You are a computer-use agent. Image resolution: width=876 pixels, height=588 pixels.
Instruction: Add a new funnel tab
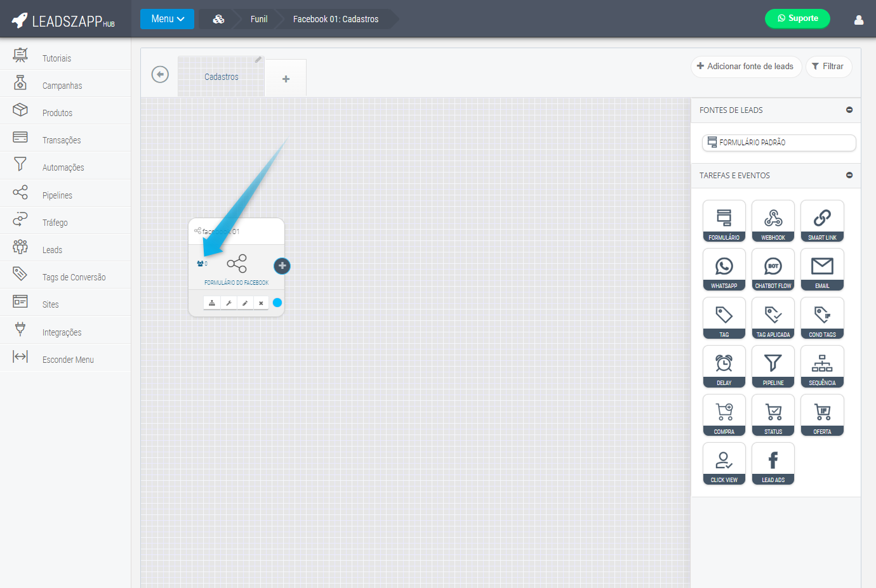pyautogui.click(x=286, y=79)
